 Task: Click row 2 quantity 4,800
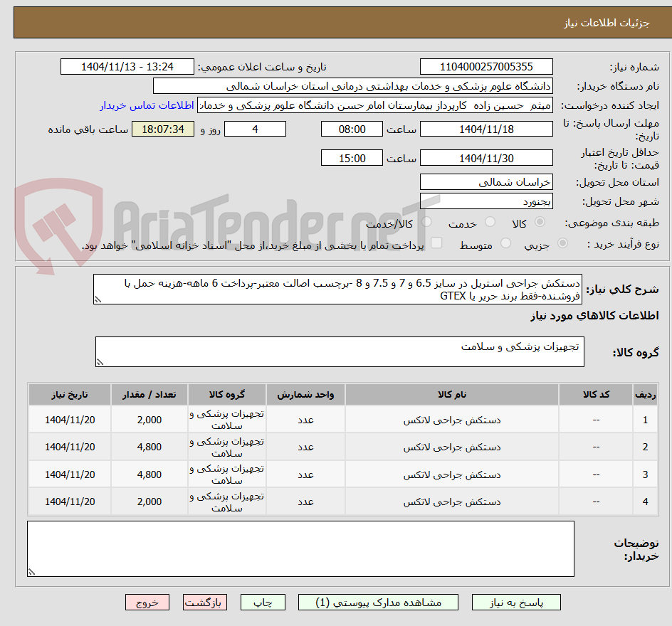pos(149,447)
